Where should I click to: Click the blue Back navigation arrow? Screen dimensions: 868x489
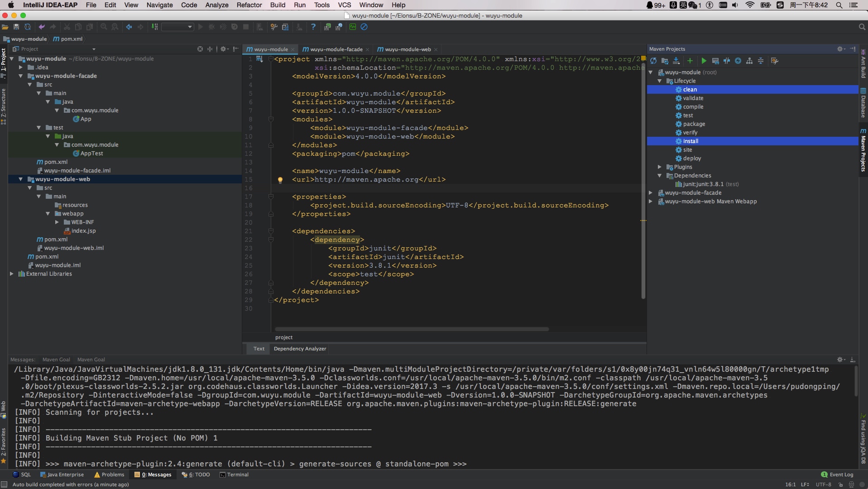(x=129, y=27)
